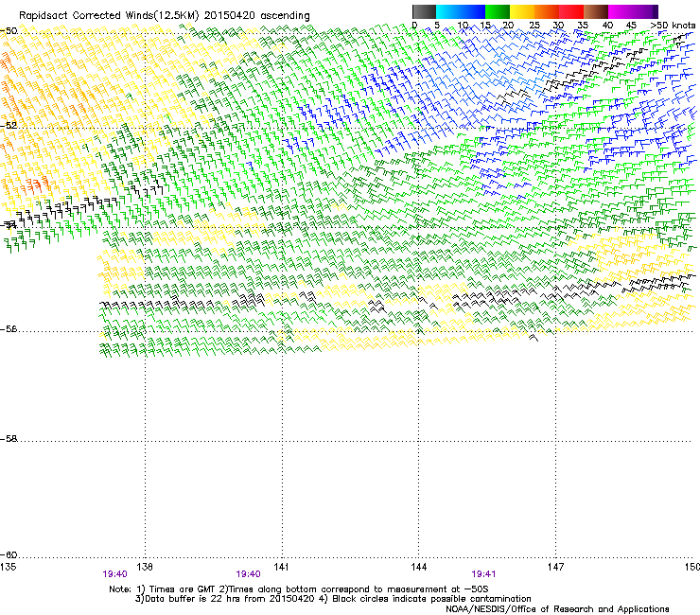Click the note line 'Times are GMT'

[183, 589]
